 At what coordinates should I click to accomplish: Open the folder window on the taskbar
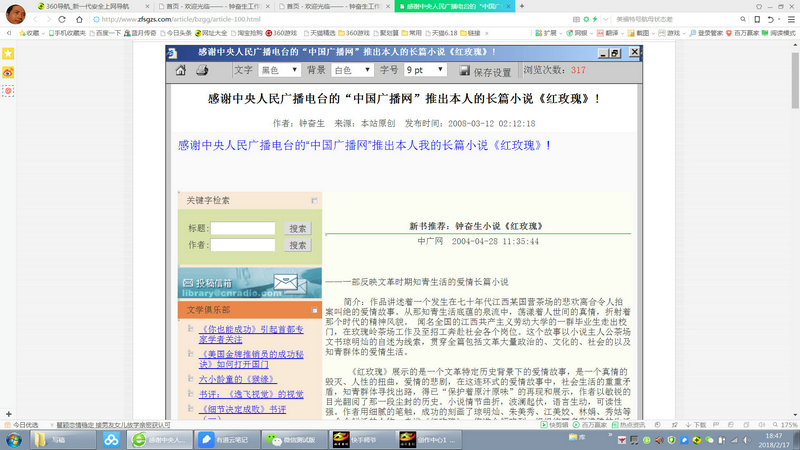[x=63, y=440]
